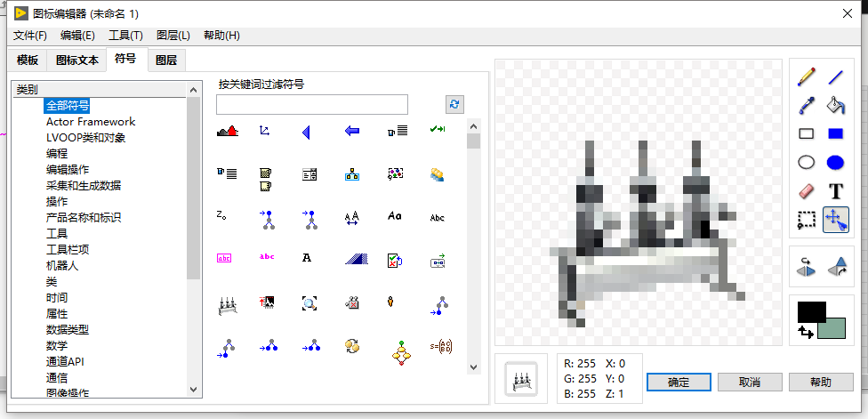The image size is (868, 419).
Task: Select the 全部符号 category
Action: pos(67,105)
